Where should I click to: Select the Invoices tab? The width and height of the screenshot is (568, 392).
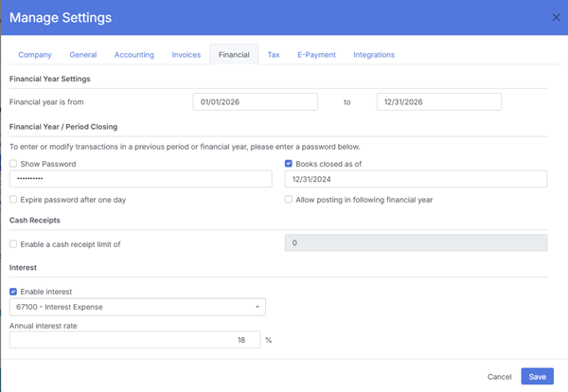[x=186, y=55]
